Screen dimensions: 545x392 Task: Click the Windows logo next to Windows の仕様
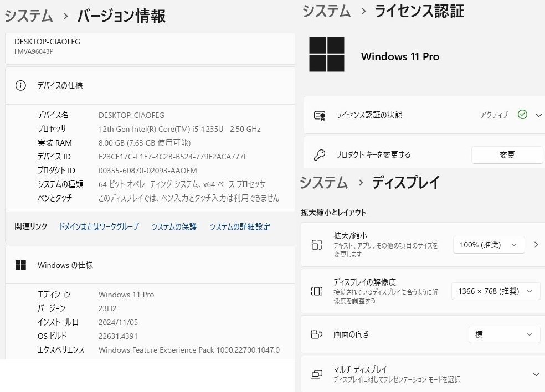click(20, 265)
